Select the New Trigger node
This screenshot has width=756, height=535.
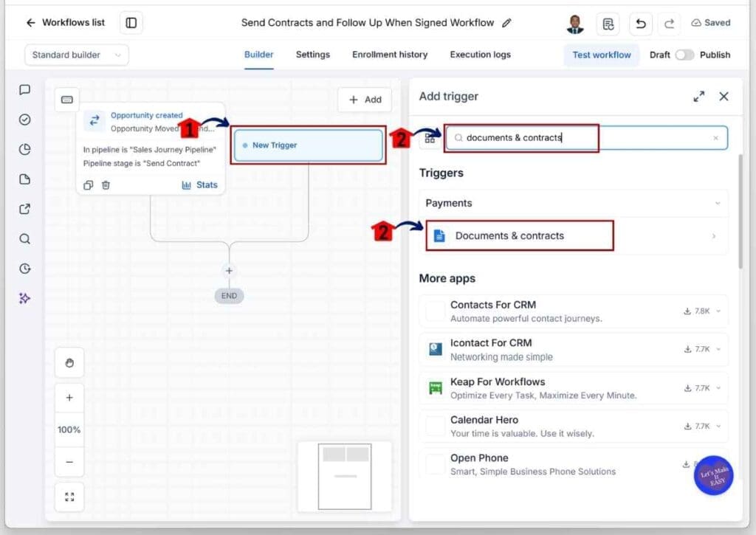(x=308, y=145)
